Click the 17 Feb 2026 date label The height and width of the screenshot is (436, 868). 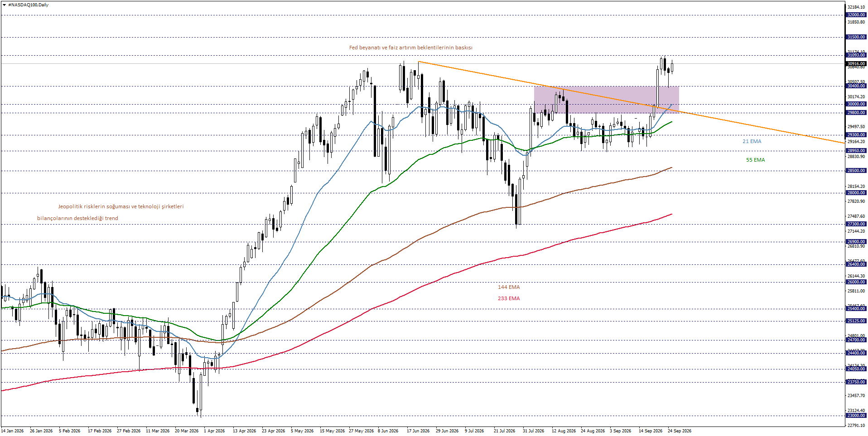pos(100,431)
